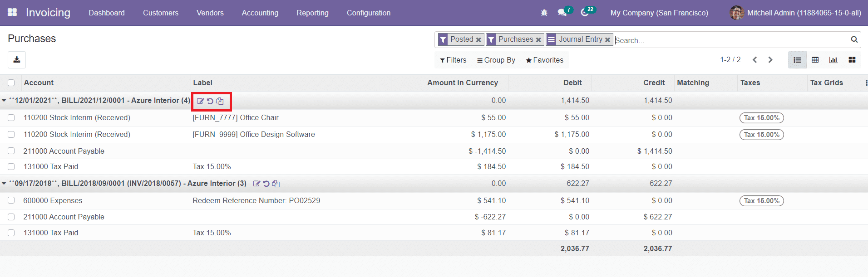Image resolution: width=868 pixels, height=277 pixels.
Task: Select the 600000 Expenses row checkbox
Action: [x=11, y=200]
